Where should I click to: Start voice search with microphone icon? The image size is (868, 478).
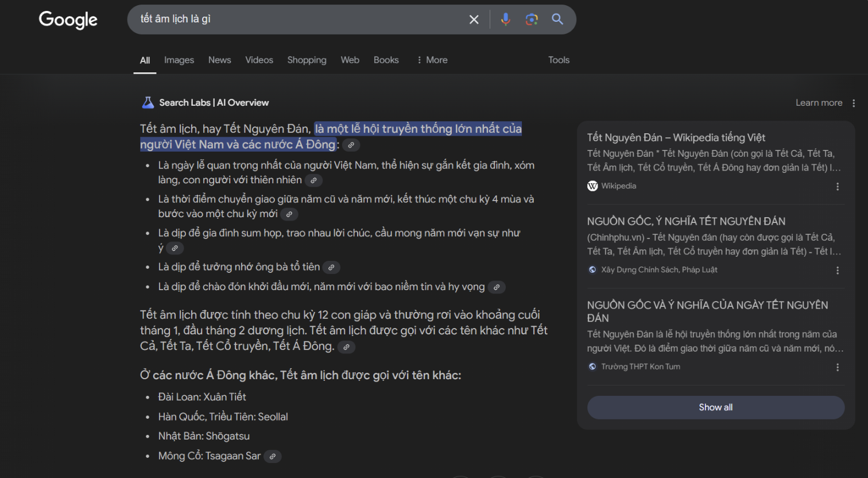(x=505, y=20)
